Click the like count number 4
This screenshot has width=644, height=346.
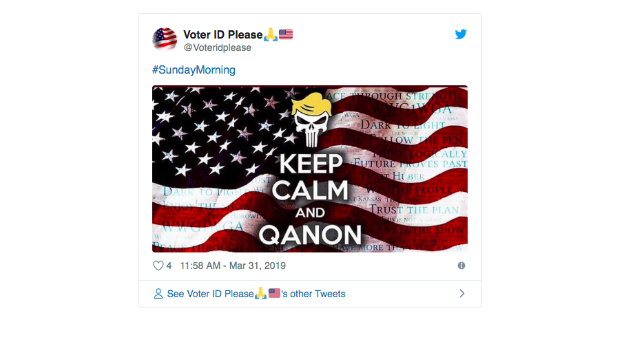[x=169, y=266]
